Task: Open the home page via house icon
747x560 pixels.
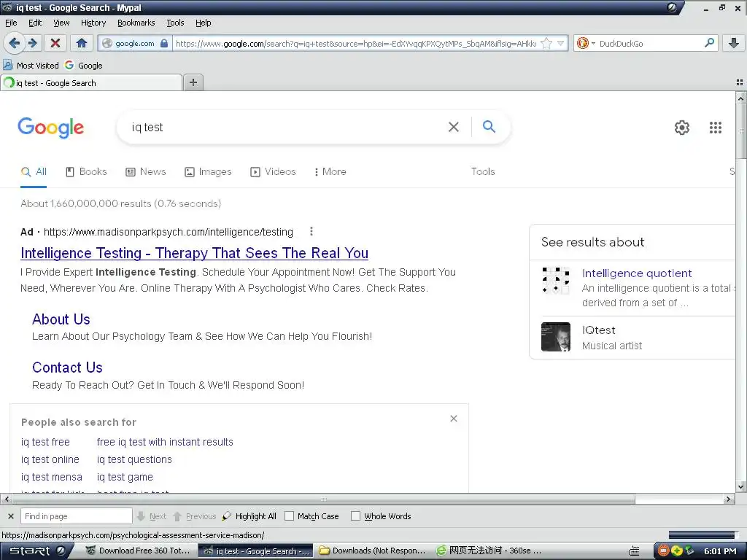Action: coord(82,43)
